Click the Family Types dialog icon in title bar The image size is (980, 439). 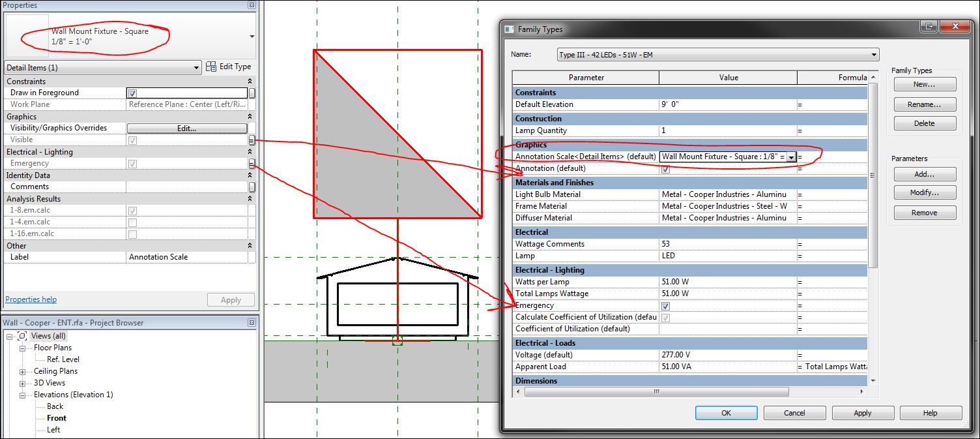(x=510, y=29)
